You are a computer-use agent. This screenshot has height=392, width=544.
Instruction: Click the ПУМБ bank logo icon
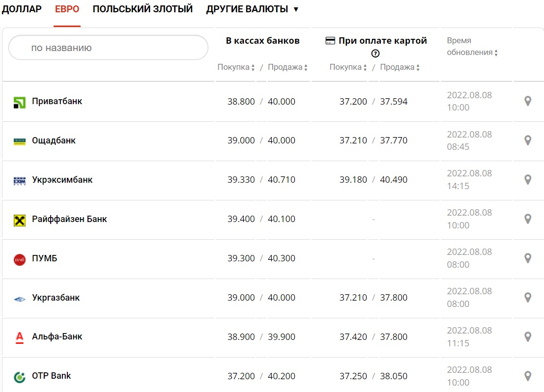point(19,259)
